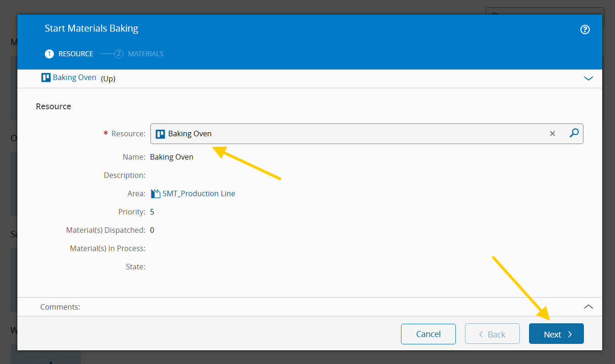Focus the Resource input field
This screenshot has width=615, height=364.
[x=348, y=134]
